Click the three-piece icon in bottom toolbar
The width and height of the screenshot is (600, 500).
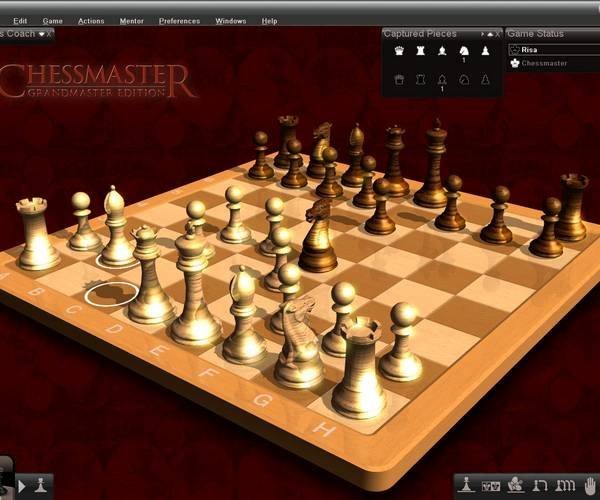pyautogui.click(x=565, y=486)
